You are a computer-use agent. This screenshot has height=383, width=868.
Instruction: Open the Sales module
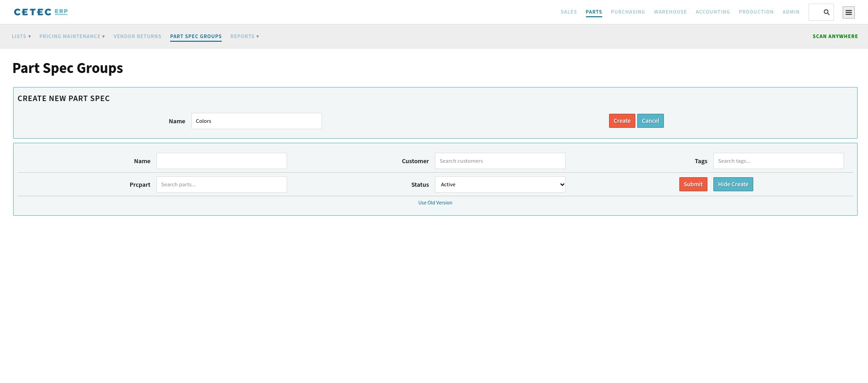569,12
